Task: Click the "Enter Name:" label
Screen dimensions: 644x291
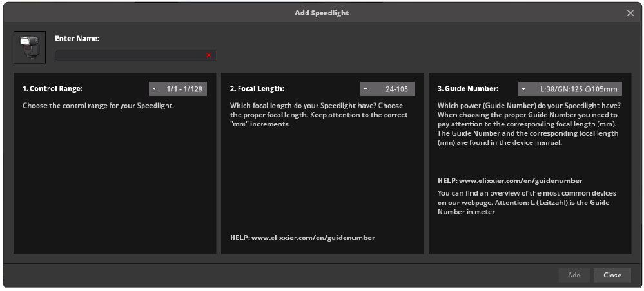Action: click(x=77, y=39)
